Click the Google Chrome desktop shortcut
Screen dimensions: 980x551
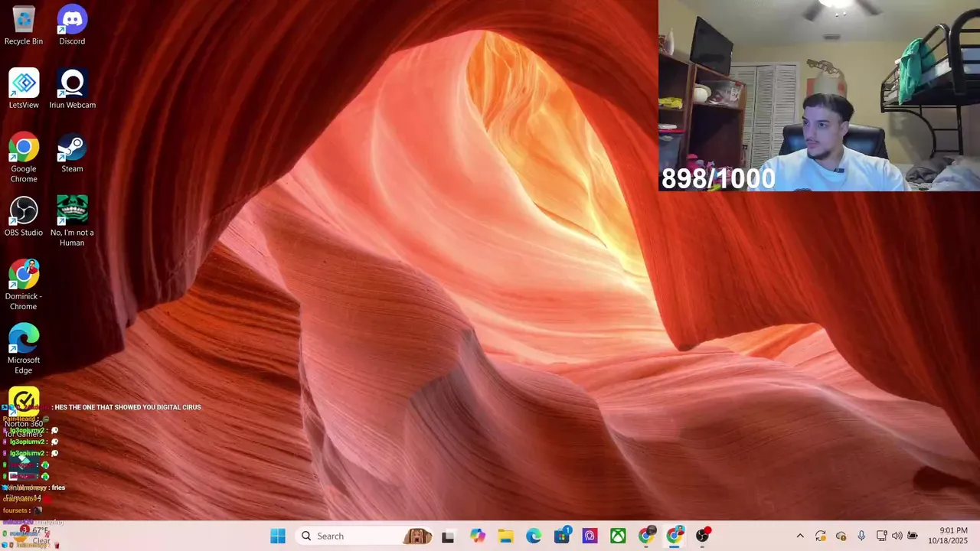[x=24, y=158]
